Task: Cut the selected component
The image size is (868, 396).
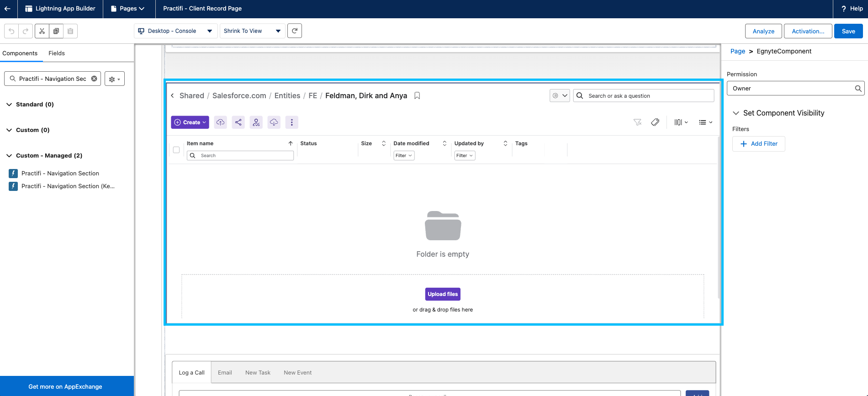Action: click(42, 31)
